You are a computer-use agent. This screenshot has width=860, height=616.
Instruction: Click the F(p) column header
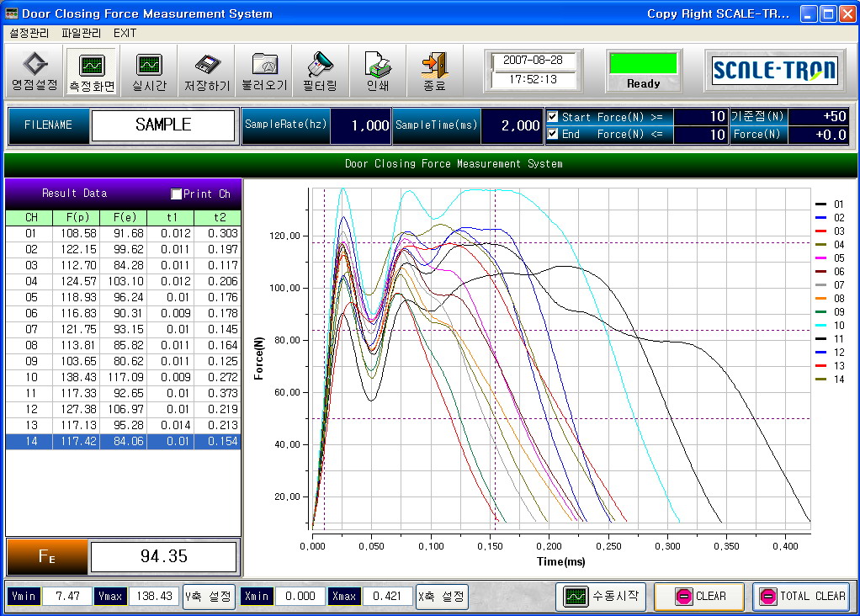point(77,217)
